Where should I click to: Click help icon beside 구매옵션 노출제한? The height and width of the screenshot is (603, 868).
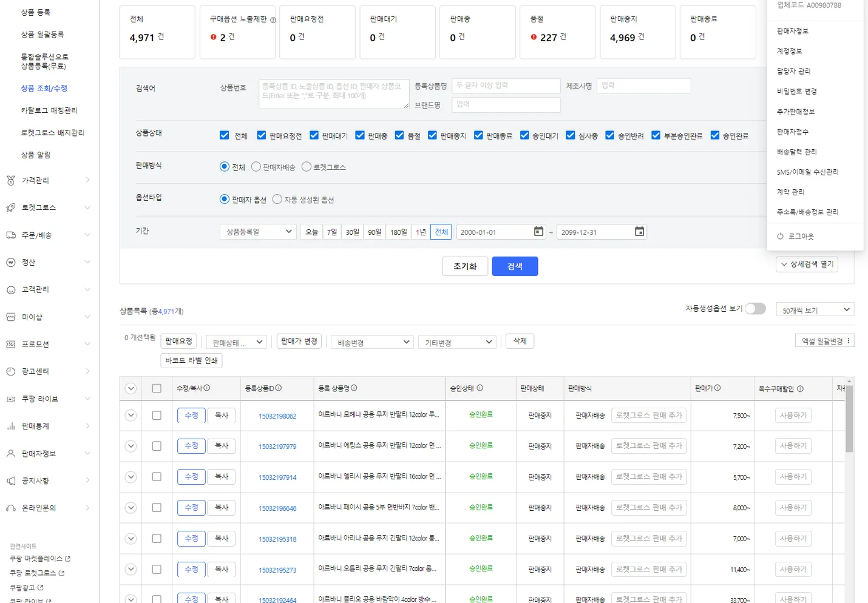[273, 20]
